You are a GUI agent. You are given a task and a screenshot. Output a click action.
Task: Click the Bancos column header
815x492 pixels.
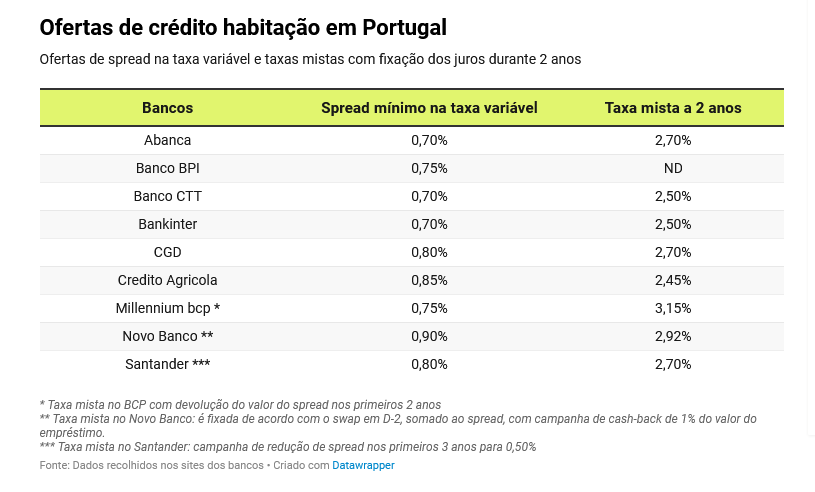167,108
